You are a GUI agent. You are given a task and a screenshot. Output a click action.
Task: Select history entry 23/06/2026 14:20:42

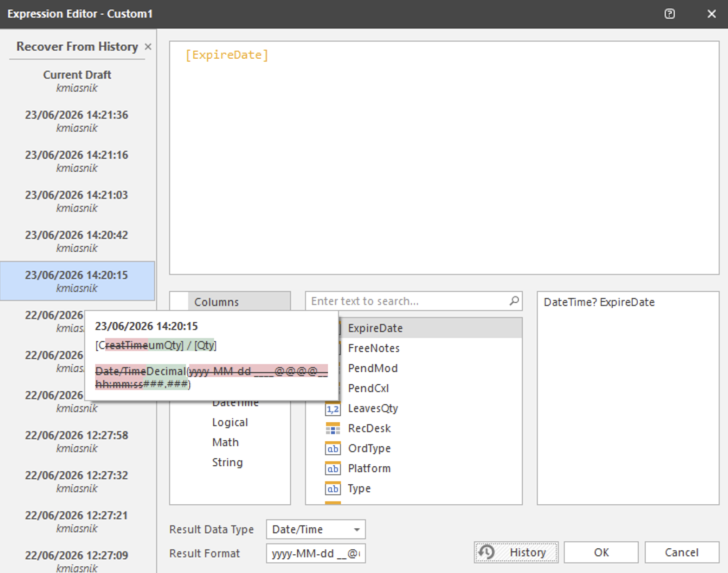pos(77,241)
